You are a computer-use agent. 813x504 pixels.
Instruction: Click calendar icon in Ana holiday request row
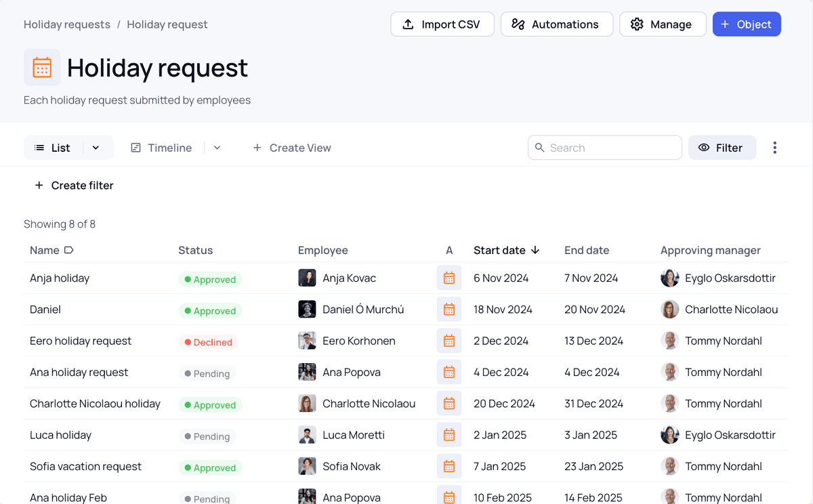tap(449, 372)
